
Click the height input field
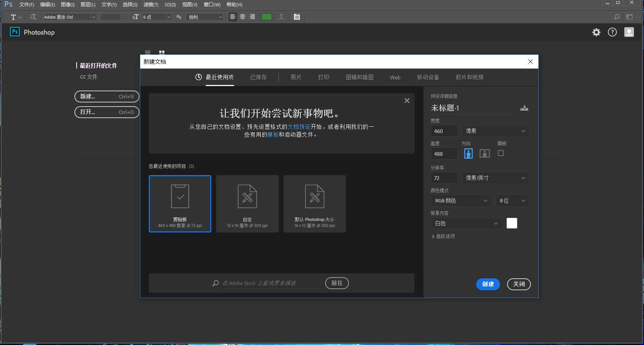(x=444, y=153)
